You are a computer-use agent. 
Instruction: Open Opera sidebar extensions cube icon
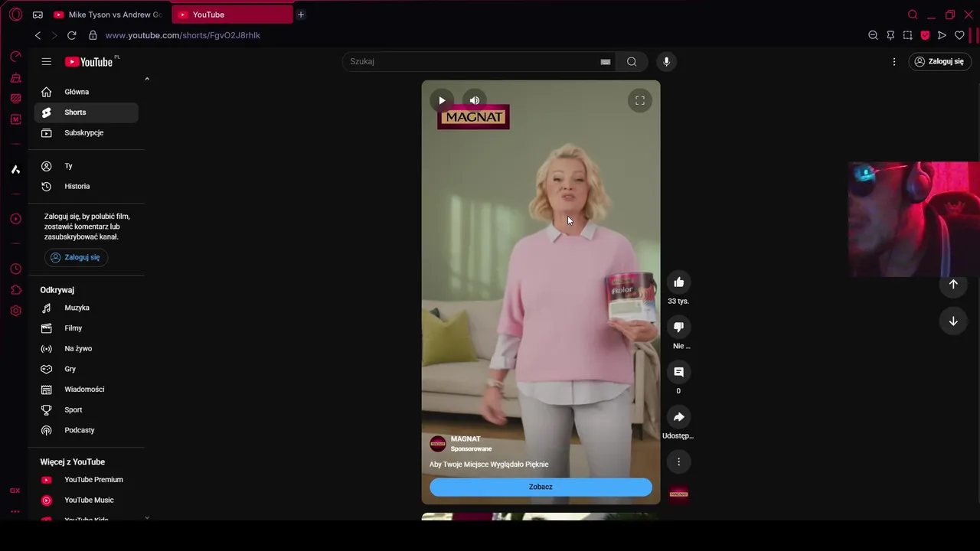pyautogui.click(x=15, y=290)
